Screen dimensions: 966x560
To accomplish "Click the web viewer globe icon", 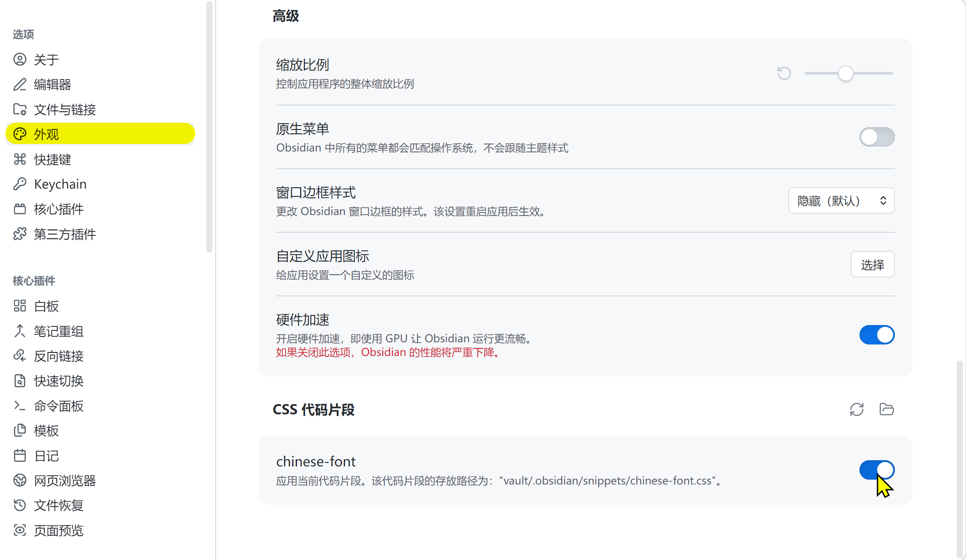I will click(x=20, y=481).
